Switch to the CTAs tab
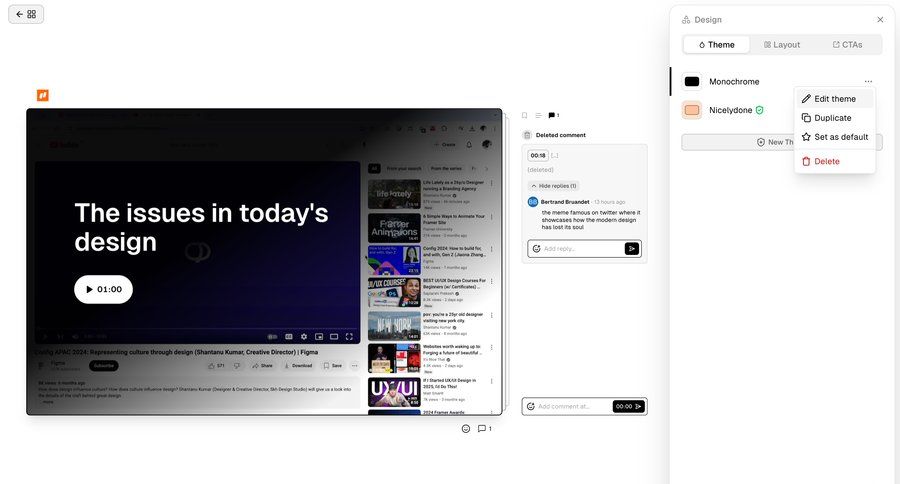Image resolution: width=900 pixels, height=484 pixels. coord(847,45)
